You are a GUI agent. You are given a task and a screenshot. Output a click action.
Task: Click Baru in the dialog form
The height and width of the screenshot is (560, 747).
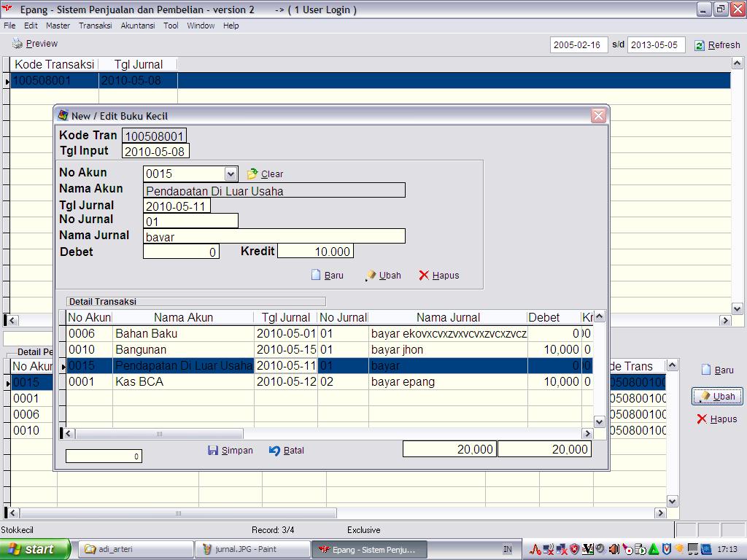pyautogui.click(x=317, y=275)
